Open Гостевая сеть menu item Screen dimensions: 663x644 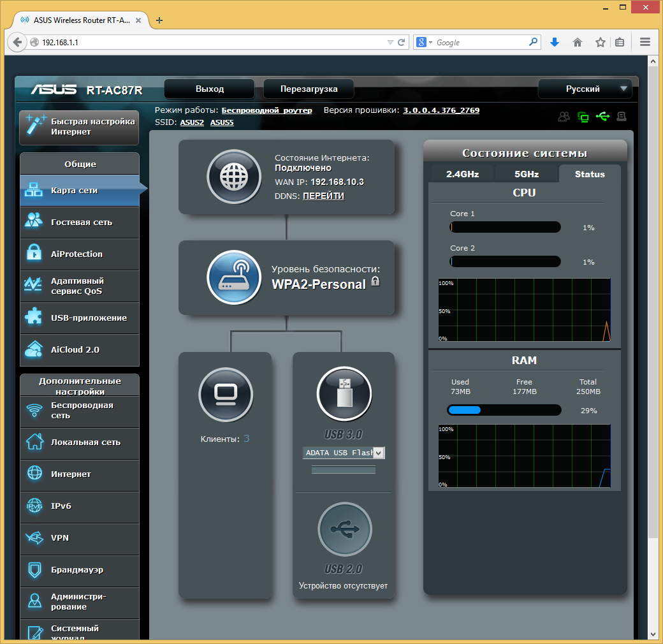tap(80, 223)
